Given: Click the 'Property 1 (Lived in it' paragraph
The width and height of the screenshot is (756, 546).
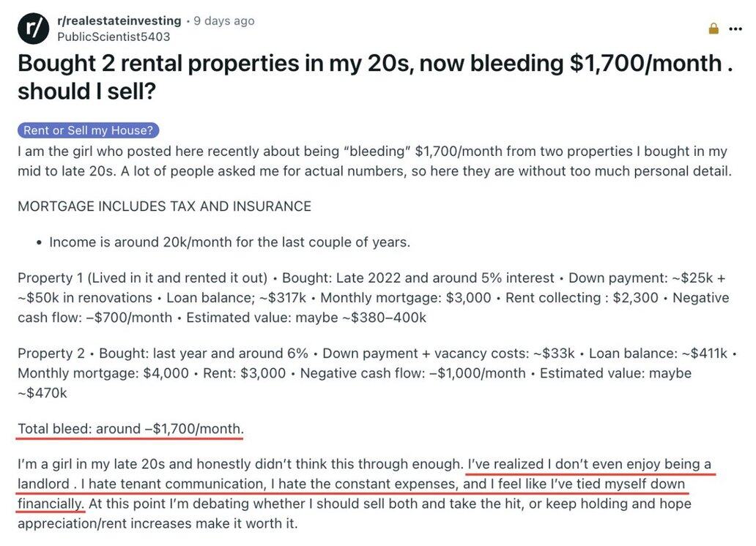Looking at the screenshot, I should 373,298.
